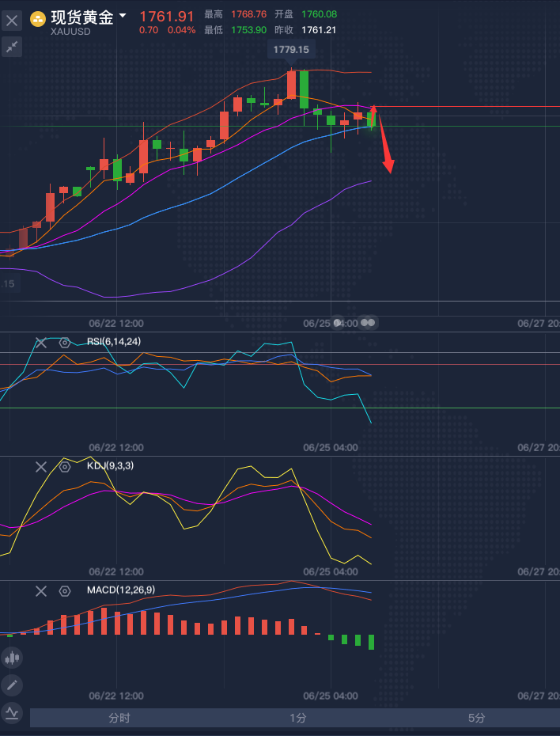The height and width of the screenshot is (736, 560).
Task: Open MACD(12,26,9) indicator settings
Action: pyautogui.click(x=65, y=591)
